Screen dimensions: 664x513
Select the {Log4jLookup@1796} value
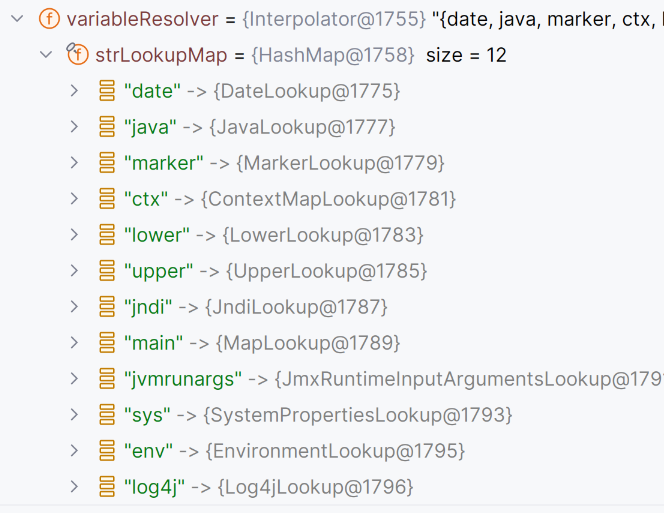pyautogui.click(x=315, y=487)
